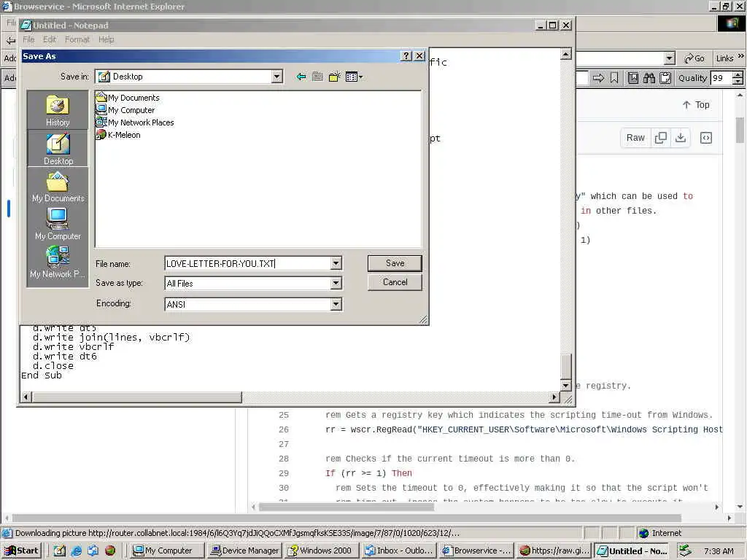Select Desktop in the places bar
The image size is (747, 560).
pyautogui.click(x=58, y=149)
